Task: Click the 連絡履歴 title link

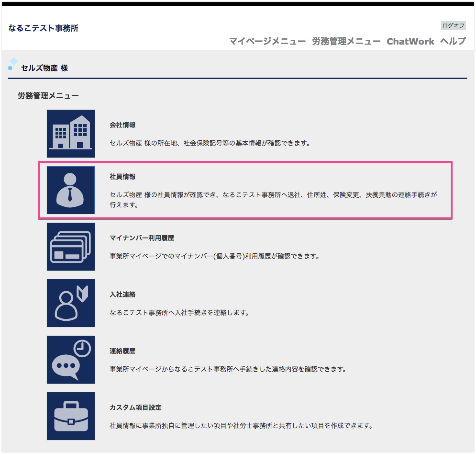Action: [122, 351]
